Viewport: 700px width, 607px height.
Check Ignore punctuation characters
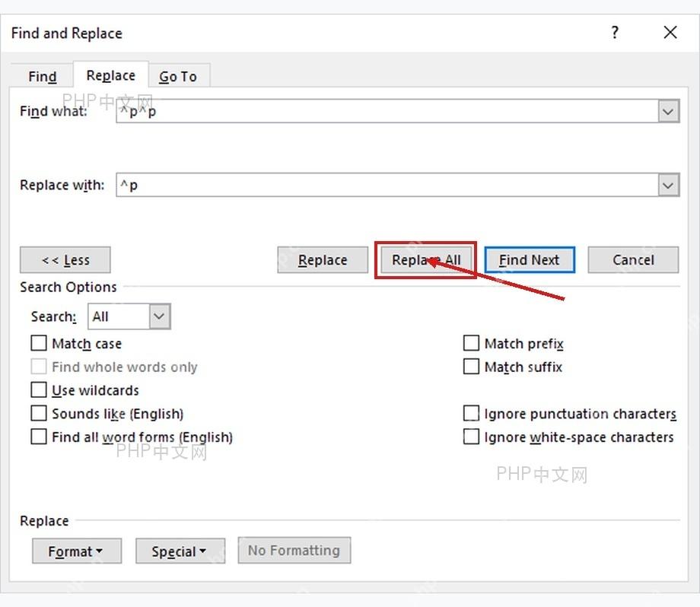coord(472,413)
